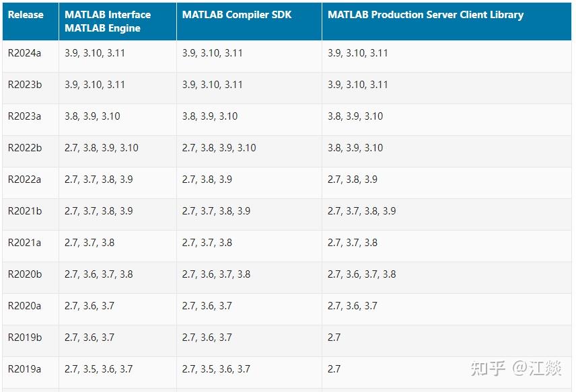This screenshot has height=392, width=576.
Task: Click the 2.7 cell in R2019b Production Server column
Action: pos(332,338)
